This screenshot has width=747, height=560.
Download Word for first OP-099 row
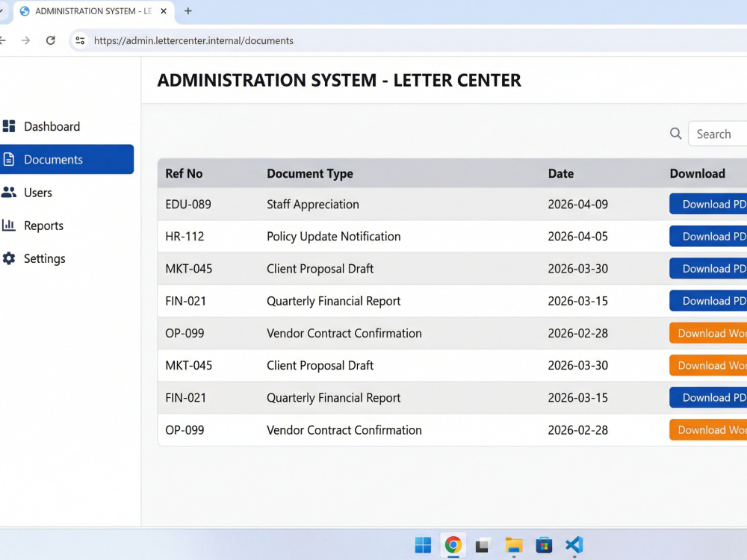point(708,333)
